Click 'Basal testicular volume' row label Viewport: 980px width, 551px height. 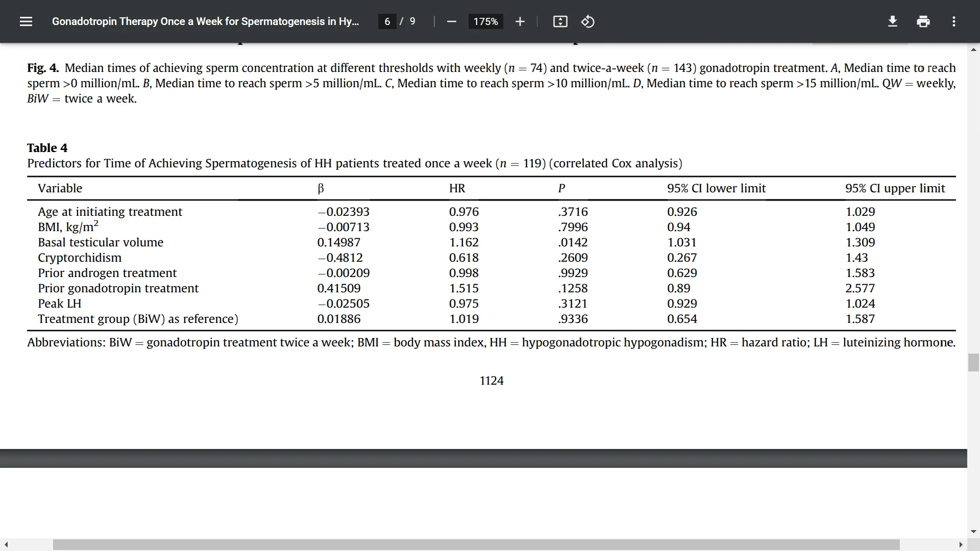point(101,242)
